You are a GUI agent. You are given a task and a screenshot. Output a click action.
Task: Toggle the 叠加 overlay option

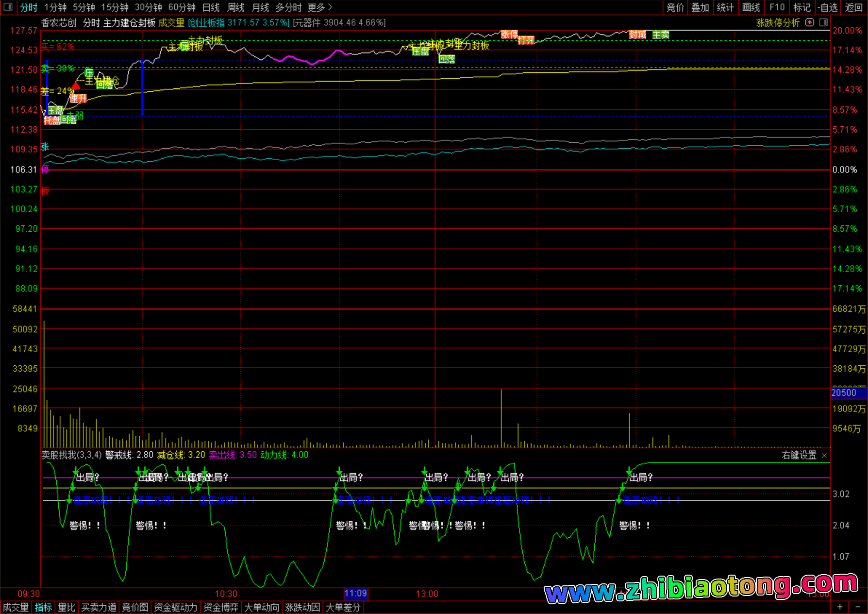(700, 7)
